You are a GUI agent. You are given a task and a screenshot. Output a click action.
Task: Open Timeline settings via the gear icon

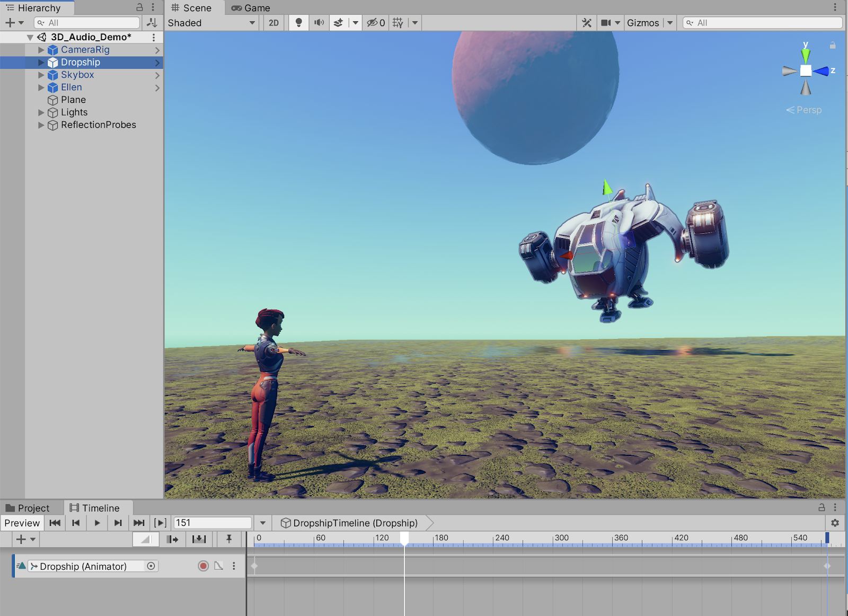coord(835,523)
